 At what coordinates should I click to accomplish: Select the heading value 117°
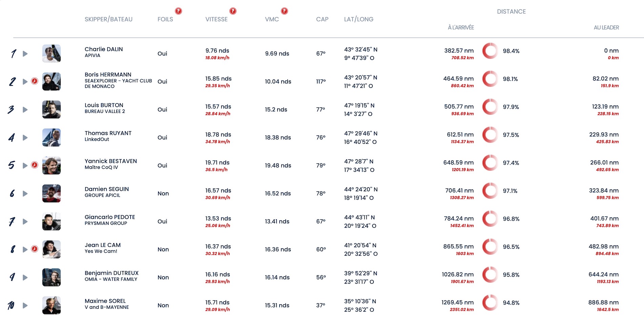click(321, 82)
